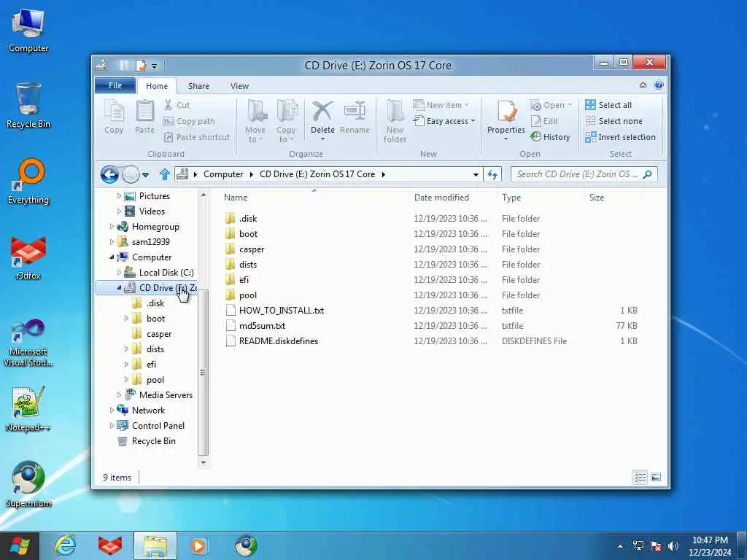Viewport: 747px width, 560px height.
Task: Sort by the Type column header
Action: (511, 198)
